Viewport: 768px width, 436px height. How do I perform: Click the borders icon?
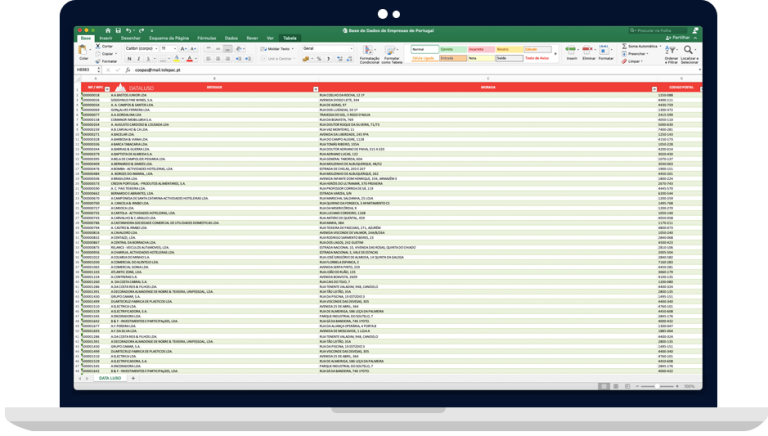pos(163,59)
